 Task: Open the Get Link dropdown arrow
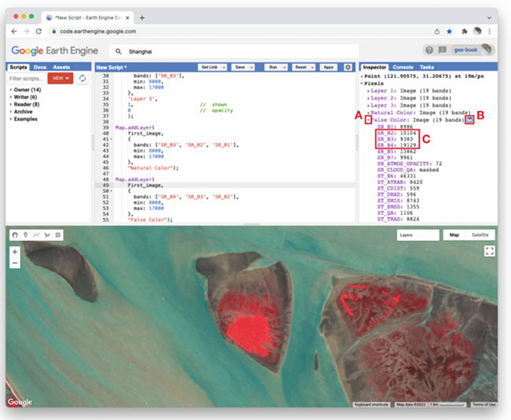pyautogui.click(x=224, y=67)
